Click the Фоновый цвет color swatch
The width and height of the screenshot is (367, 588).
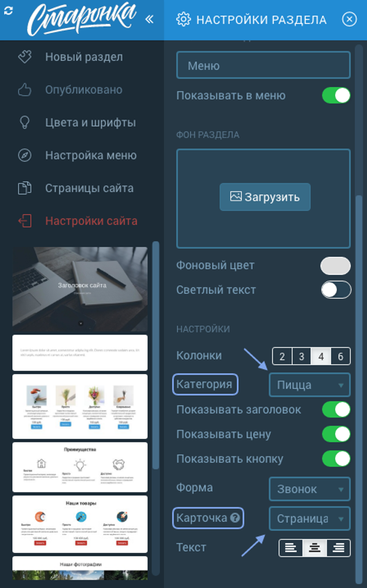(x=335, y=265)
